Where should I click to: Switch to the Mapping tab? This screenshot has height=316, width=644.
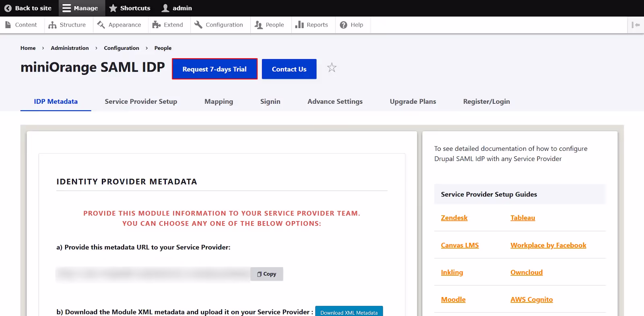(x=219, y=102)
